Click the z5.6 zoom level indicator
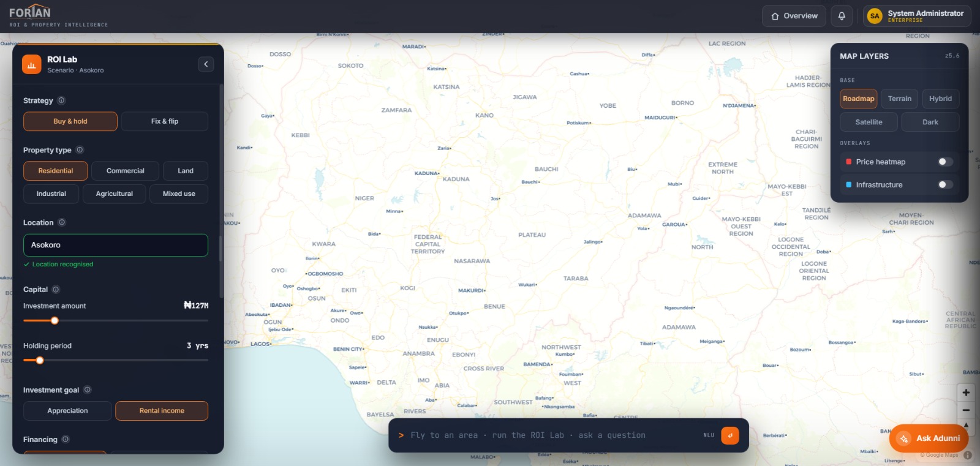The width and height of the screenshot is (980, 466). coord(952,56)
